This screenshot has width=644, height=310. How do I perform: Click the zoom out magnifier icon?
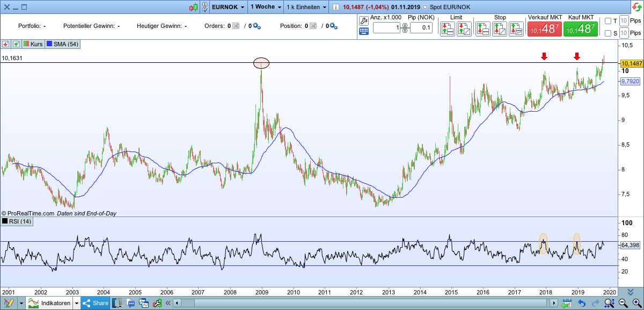click(623, 304)
